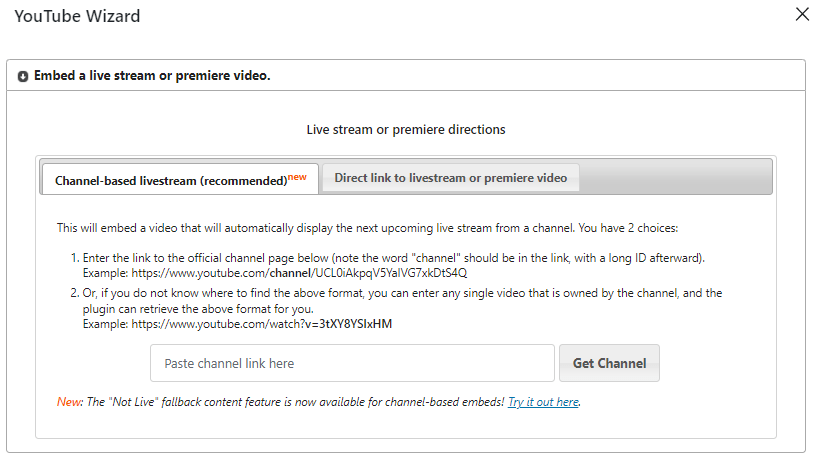Click the first instruction about official channel page
The width and height of the screenshot is (820, 462).
(x=394, y=258)
